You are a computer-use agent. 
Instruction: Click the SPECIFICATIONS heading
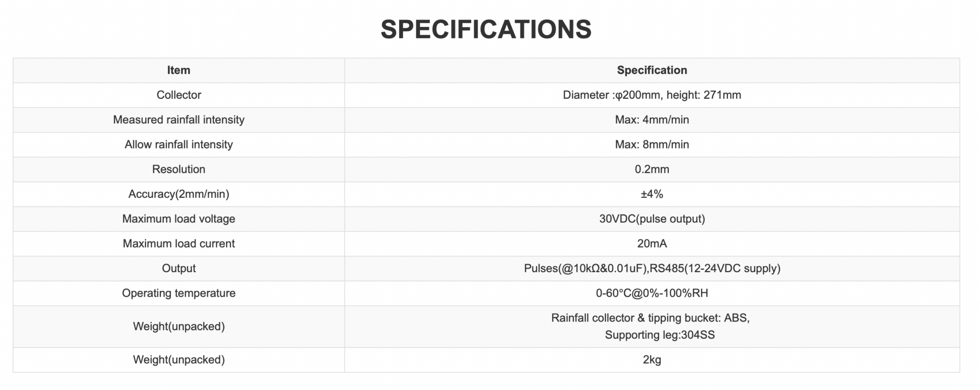[486, 29]
